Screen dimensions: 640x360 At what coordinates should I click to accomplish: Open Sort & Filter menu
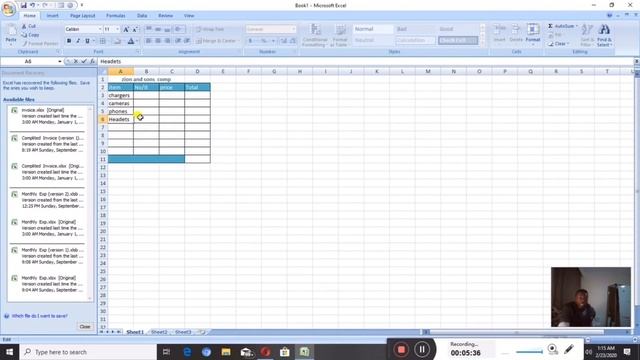[x=587, y=35]
